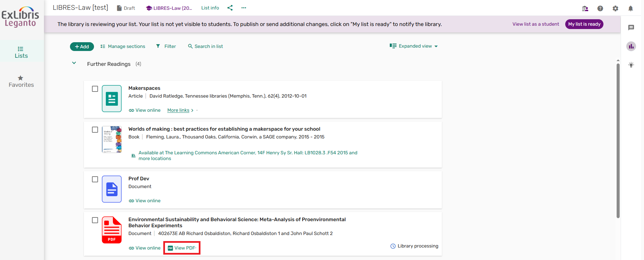
Task: Click View PDF for Environmental Sustainability document
Action: pos(182,248)
